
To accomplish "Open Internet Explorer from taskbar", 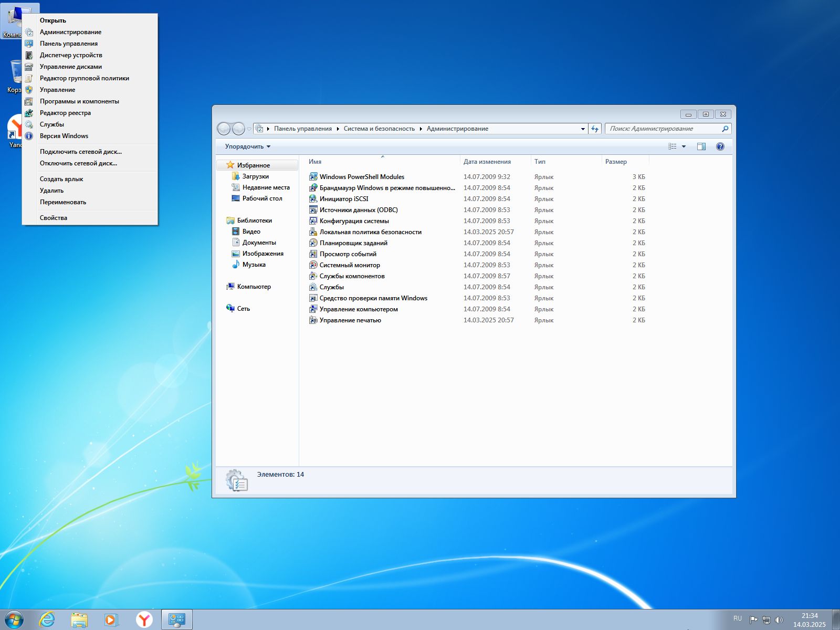I will point(47,619).
